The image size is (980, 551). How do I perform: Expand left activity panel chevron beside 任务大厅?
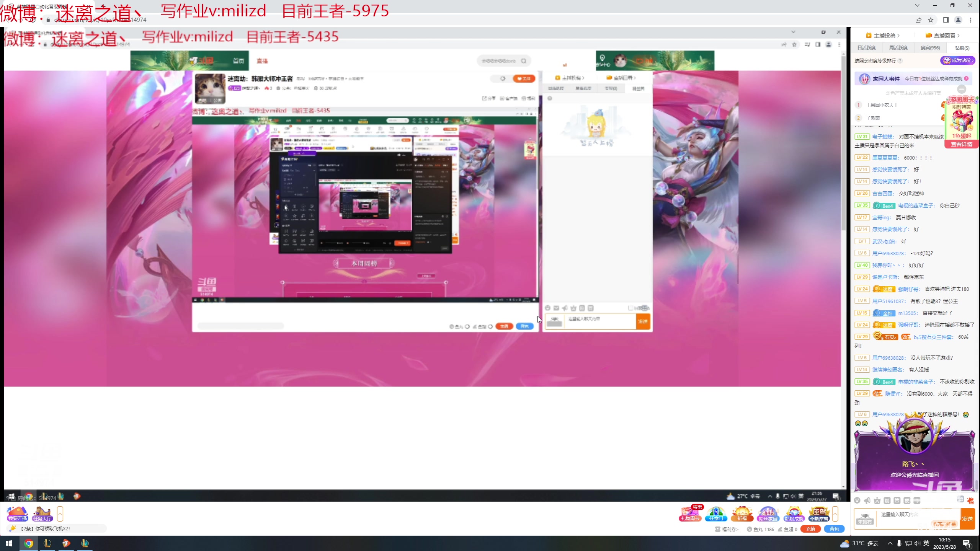point(60,514)
